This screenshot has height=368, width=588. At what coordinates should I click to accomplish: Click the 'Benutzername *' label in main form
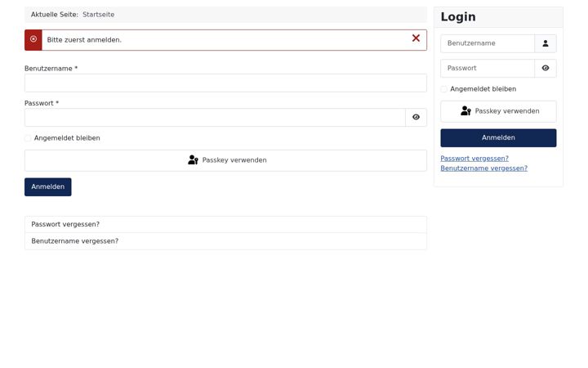coord(51,69)
